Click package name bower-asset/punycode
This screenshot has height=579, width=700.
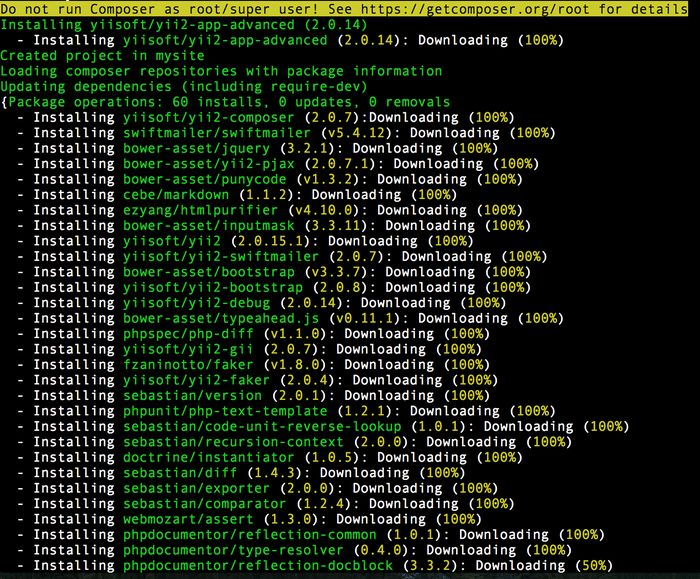pyautogui.click(x=204, y=179)
